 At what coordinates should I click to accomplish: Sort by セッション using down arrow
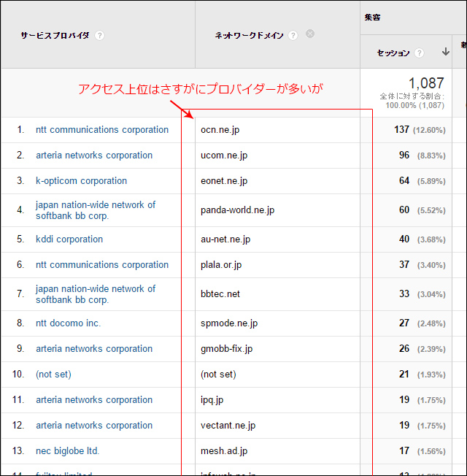pos(445,52)
